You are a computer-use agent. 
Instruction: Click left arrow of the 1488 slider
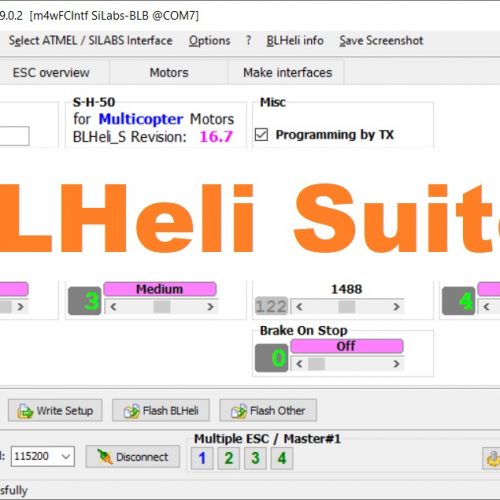tap(299, 306)
